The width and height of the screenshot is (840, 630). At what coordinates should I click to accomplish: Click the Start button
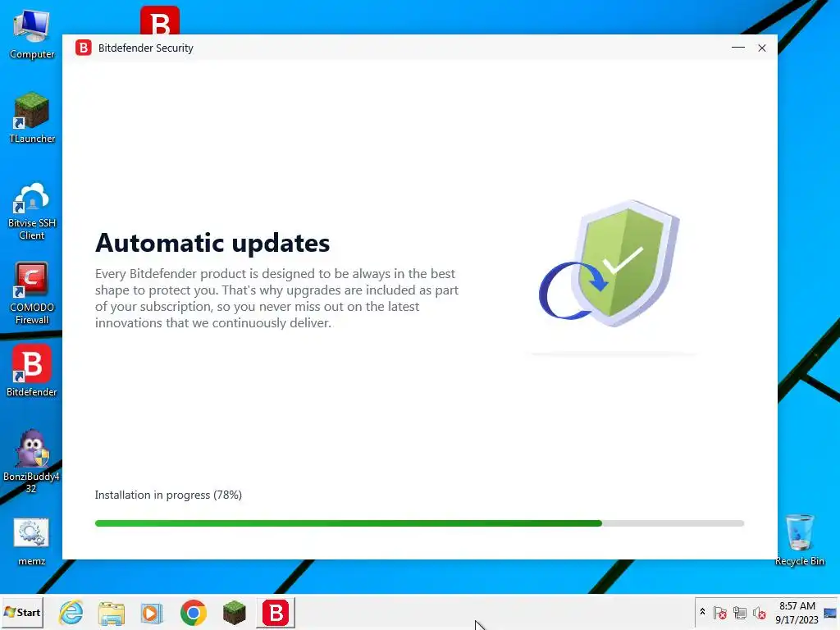pos(22,612)
